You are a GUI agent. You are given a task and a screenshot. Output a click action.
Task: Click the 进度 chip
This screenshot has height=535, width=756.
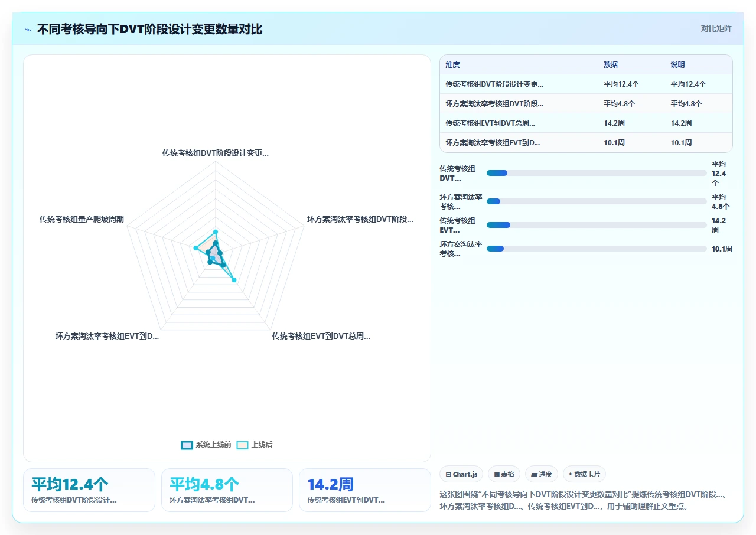(541, 474)
